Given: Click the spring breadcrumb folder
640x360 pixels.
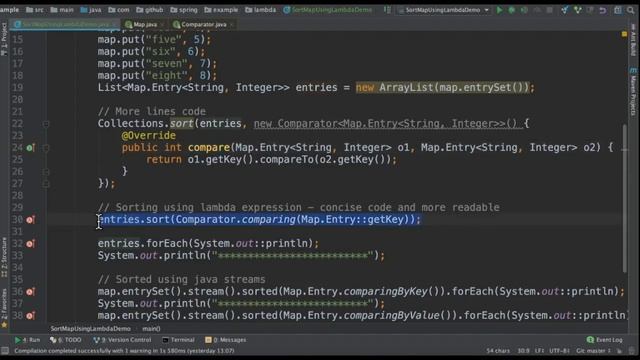Looking at the screenshot, I should coord(183,10).
